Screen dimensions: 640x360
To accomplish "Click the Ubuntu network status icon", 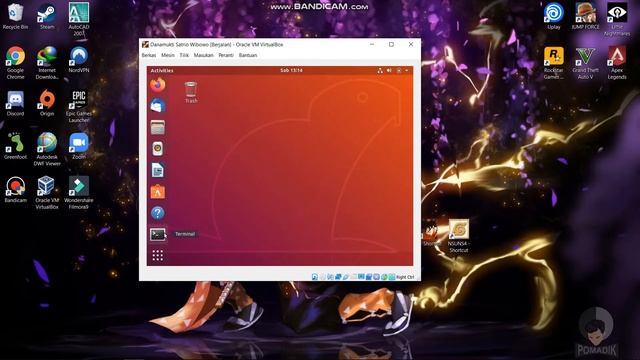I will pyautogui.click(x=380, y=71).
